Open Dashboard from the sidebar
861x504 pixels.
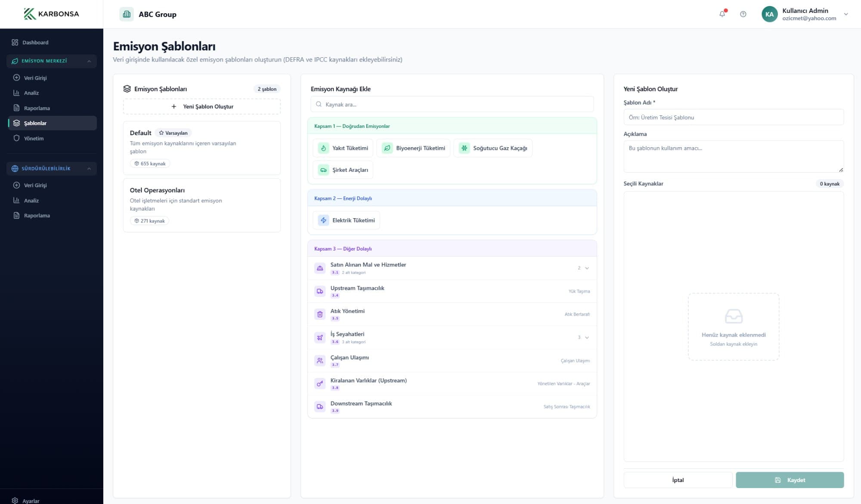click(x=35, y=43)
